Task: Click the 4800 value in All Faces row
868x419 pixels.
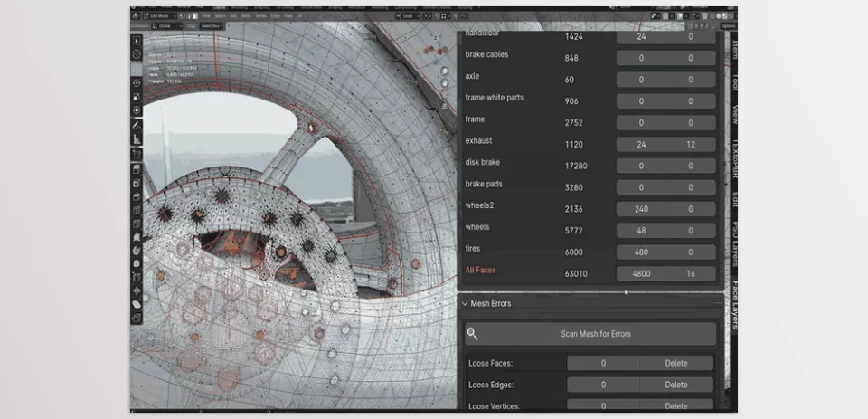Action: pyautogui.click(x=641, y=273)
